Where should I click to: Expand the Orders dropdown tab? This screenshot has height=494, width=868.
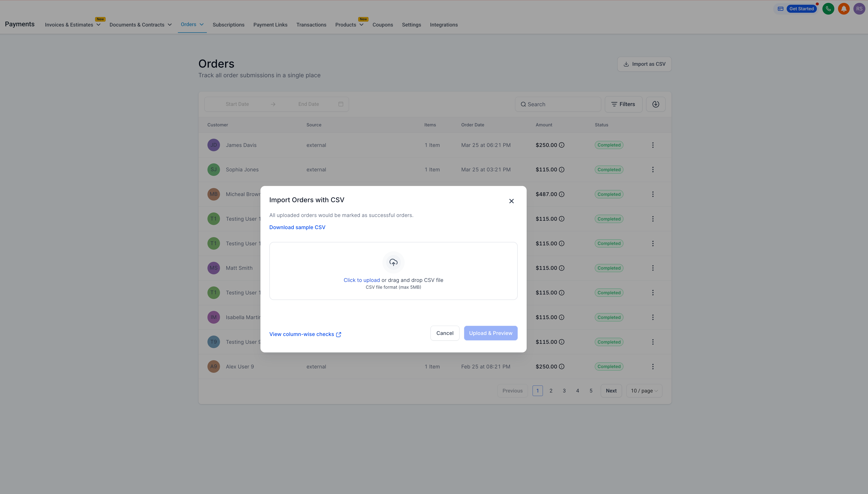[192, 24]
